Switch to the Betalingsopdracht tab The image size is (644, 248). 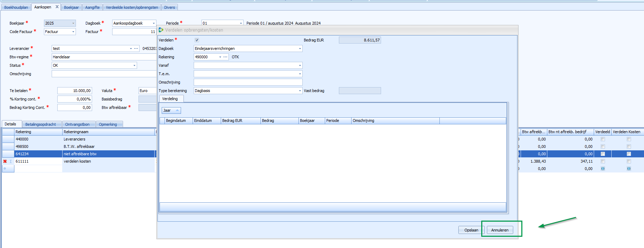click(41, 124)
